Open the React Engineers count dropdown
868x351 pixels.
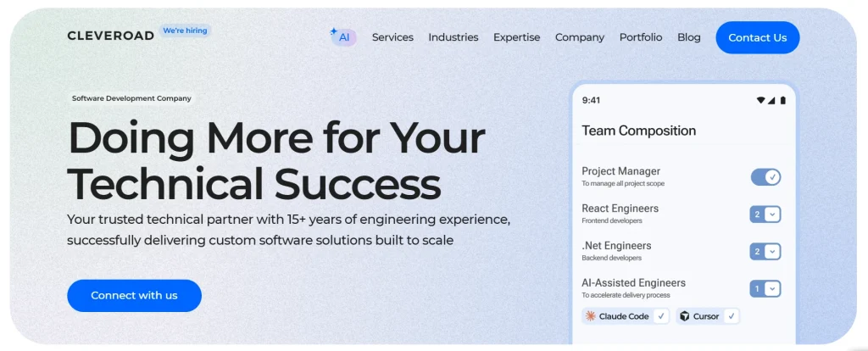(765, 214)
